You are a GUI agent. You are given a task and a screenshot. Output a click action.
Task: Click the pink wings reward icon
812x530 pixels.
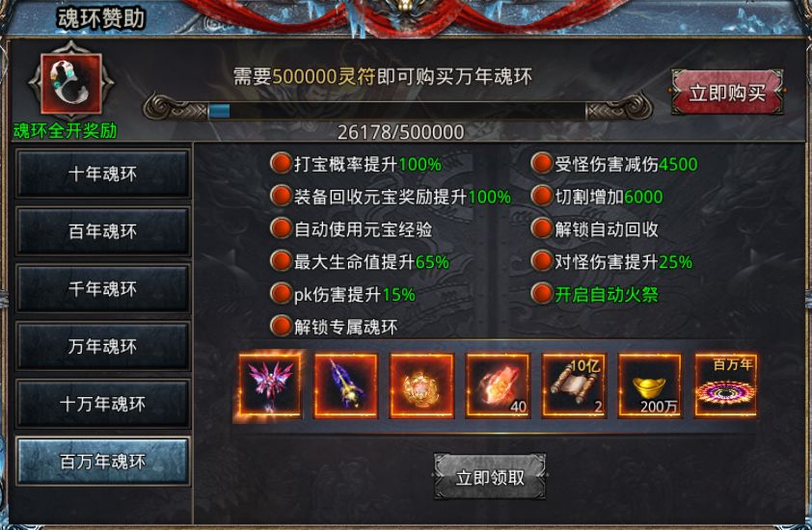270,385
